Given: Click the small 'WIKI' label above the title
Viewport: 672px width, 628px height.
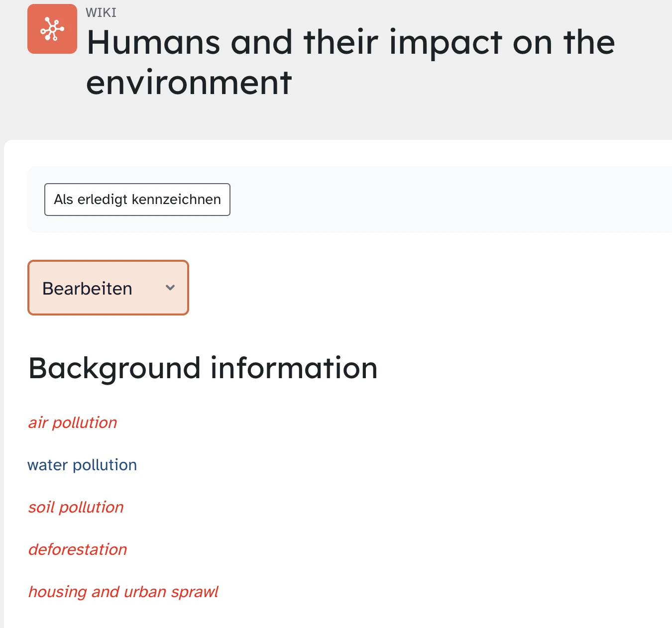Looking at the screenshot, I should pos(101,12).
